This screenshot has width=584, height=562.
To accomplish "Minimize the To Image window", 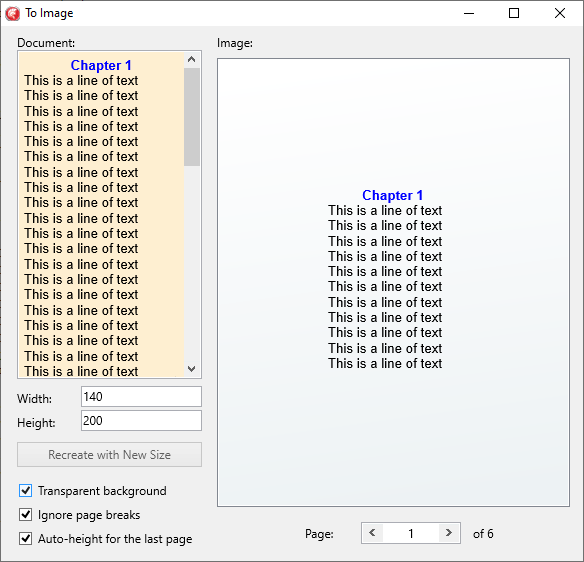I will tap(469, 13).
